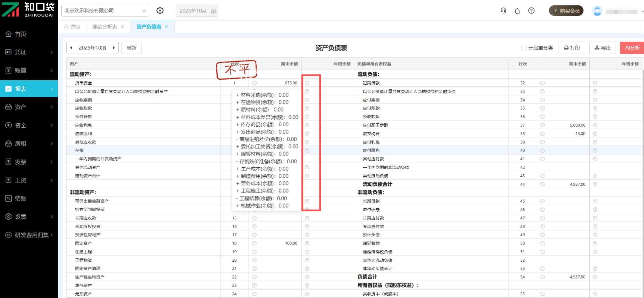Open the notifications bell
Viewport: 644px width, 298px height.
[x=517, y=11]
